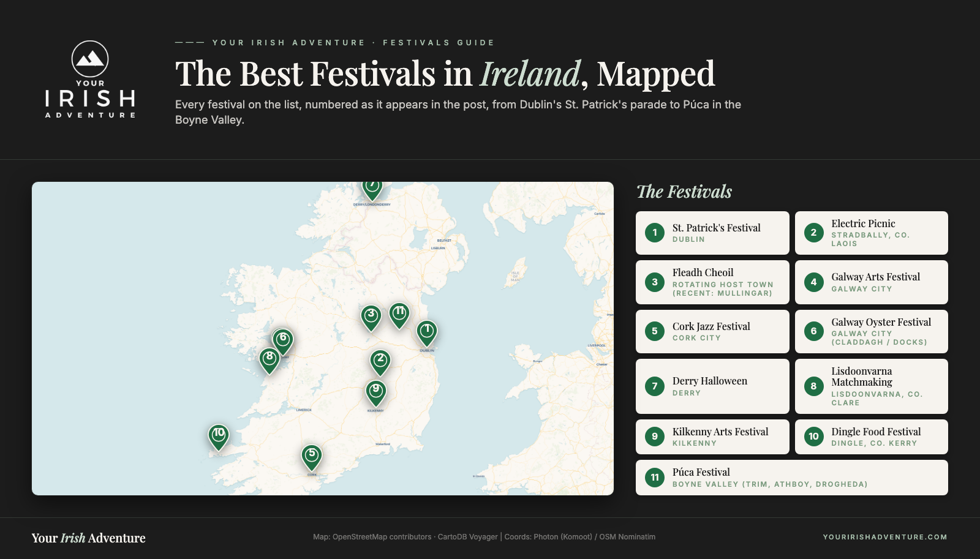
Task: Click the main headline about festivals mapped
Action: coord(445,73)
